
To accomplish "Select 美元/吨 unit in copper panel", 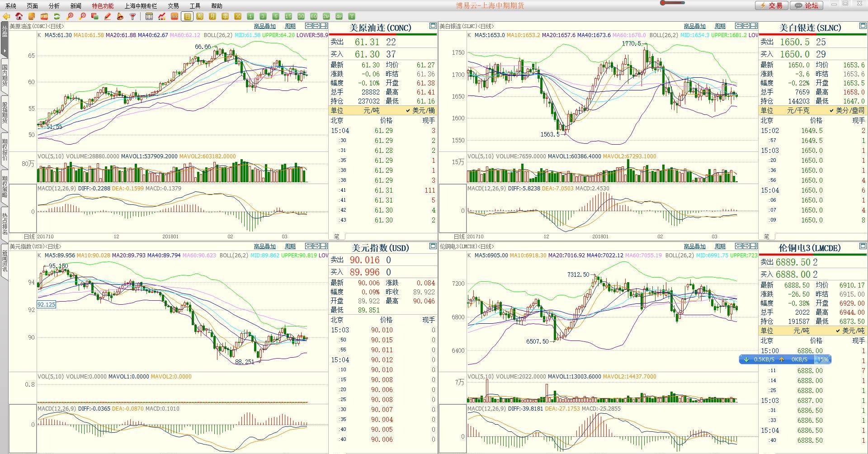I will point(849,331).
